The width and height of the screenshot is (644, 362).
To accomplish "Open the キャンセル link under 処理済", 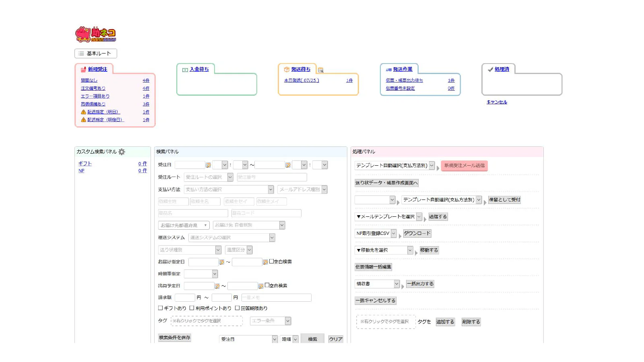I will click(497, 102).
